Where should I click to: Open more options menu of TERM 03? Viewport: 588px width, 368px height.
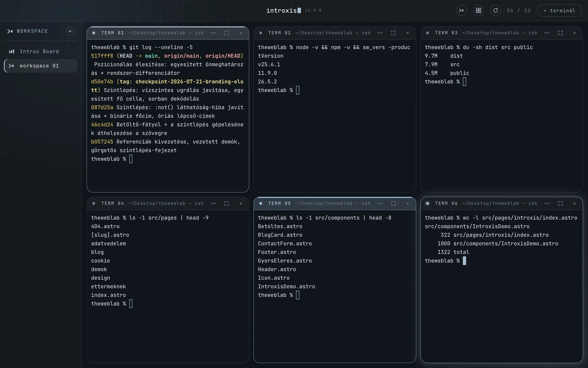coord(547,33)
